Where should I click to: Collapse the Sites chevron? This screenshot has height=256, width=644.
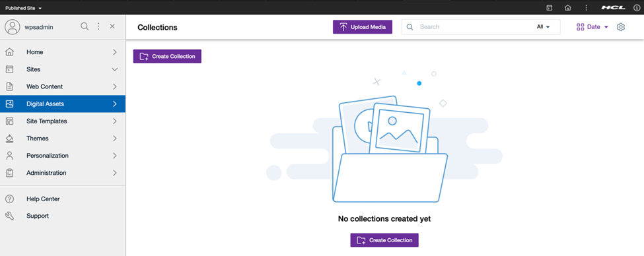pos(114,69)
